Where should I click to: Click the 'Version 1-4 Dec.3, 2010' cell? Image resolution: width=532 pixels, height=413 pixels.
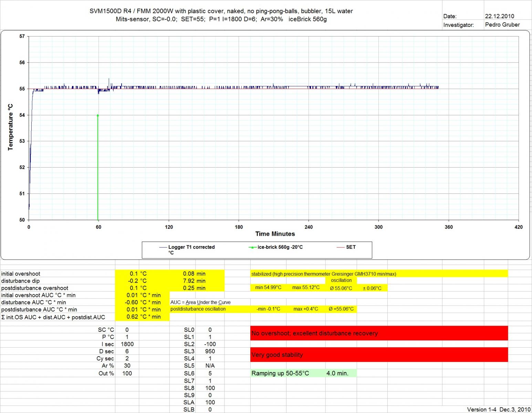coord(499,409)
